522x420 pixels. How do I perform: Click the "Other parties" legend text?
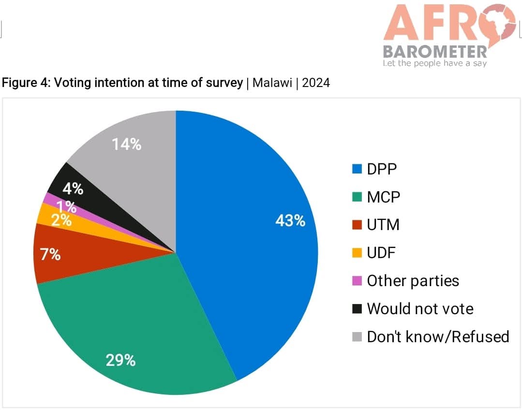click(413, 280)
